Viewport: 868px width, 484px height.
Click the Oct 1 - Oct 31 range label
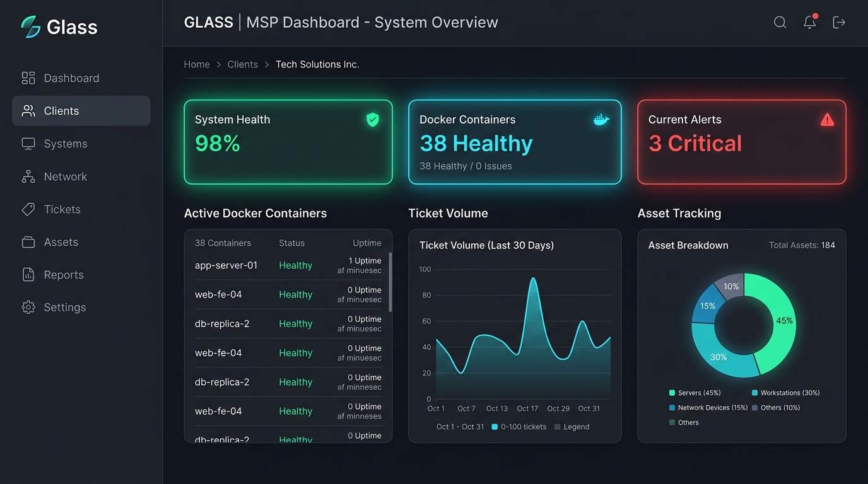click(x=460, y=427)
